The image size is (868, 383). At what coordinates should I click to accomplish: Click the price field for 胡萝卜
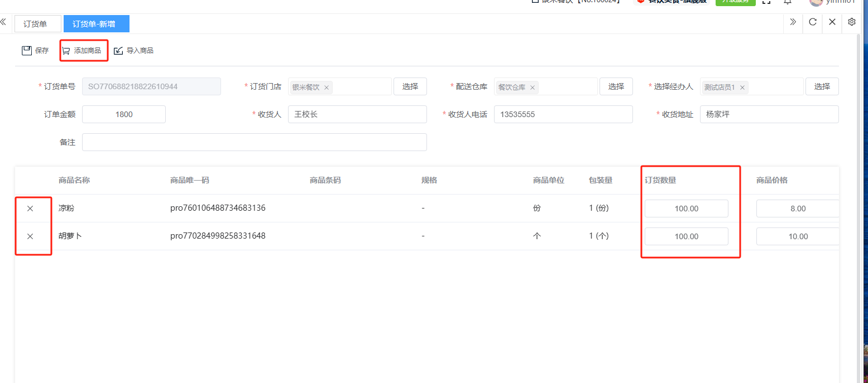(798, 236)
